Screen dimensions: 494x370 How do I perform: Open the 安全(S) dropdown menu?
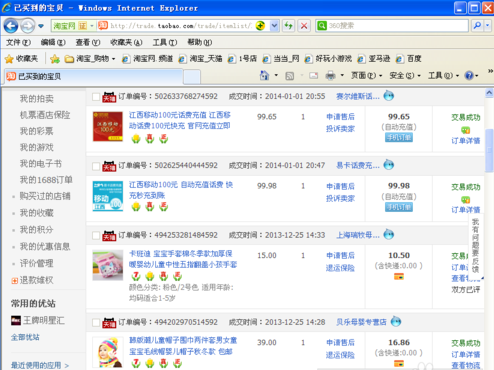405,76
